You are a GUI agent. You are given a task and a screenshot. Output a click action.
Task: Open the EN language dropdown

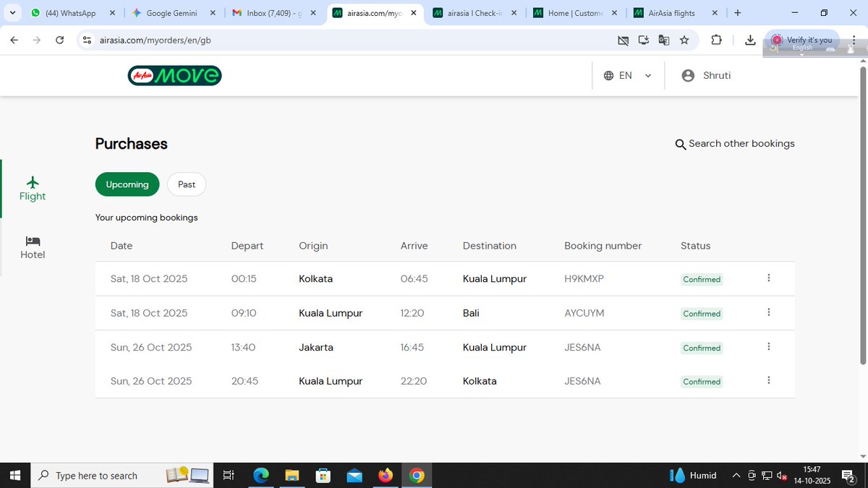click(x=627, y=75)
